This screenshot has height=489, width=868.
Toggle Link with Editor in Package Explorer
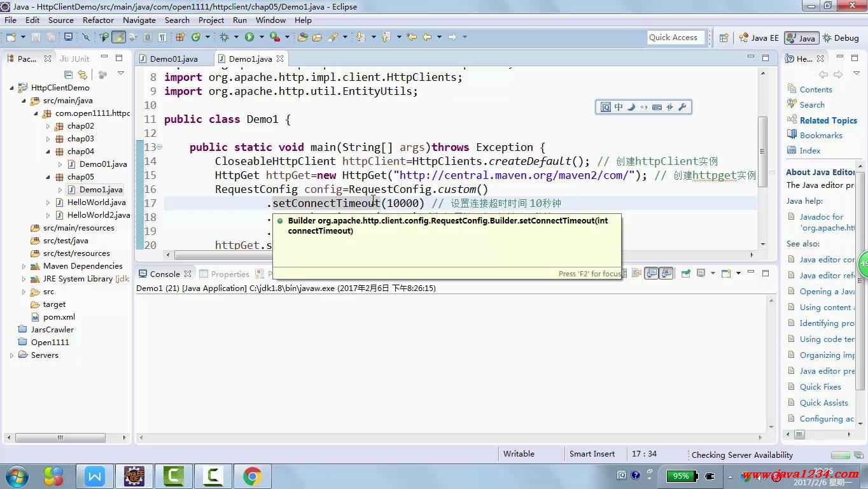[83, 74]
